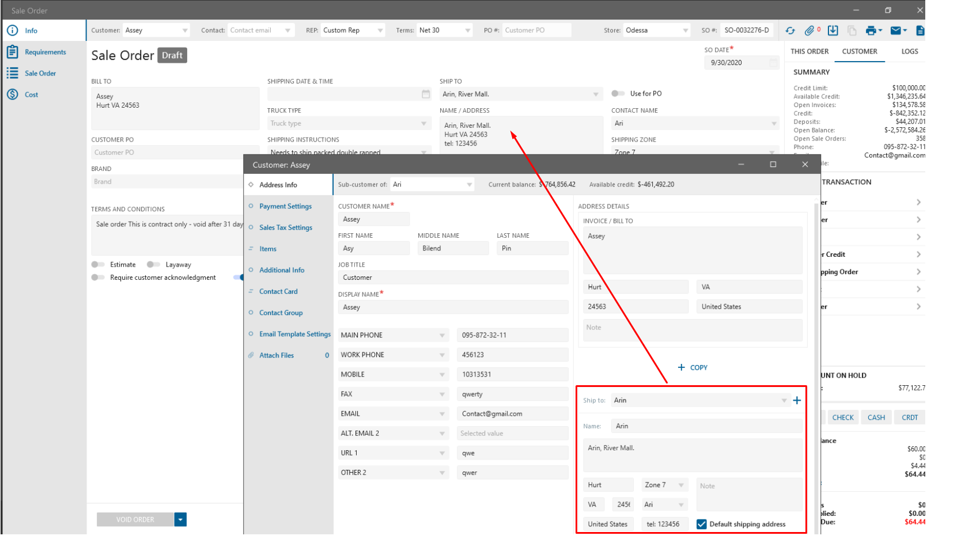Toggle the Use for PO switch
980x547 pixels.
pyautogui.click(x=618, y=94)
